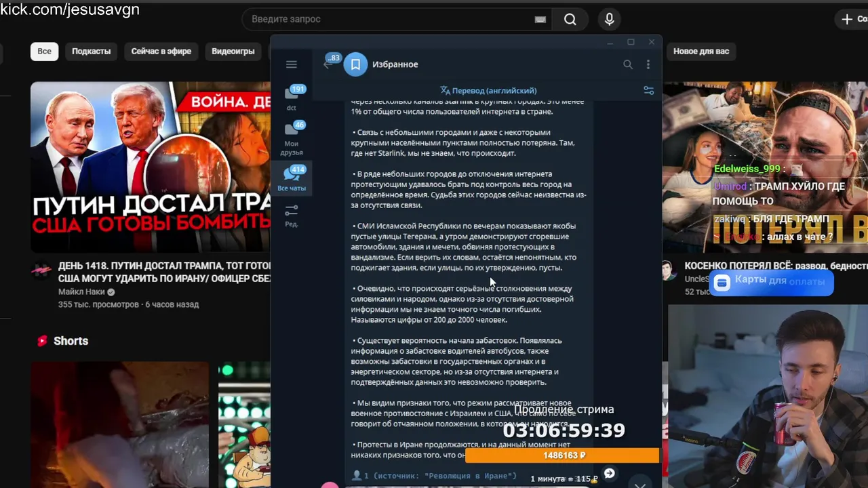Click the YouTube search magnifier button
This screenshot has height=488, width=868.
(x=570, y=19)
